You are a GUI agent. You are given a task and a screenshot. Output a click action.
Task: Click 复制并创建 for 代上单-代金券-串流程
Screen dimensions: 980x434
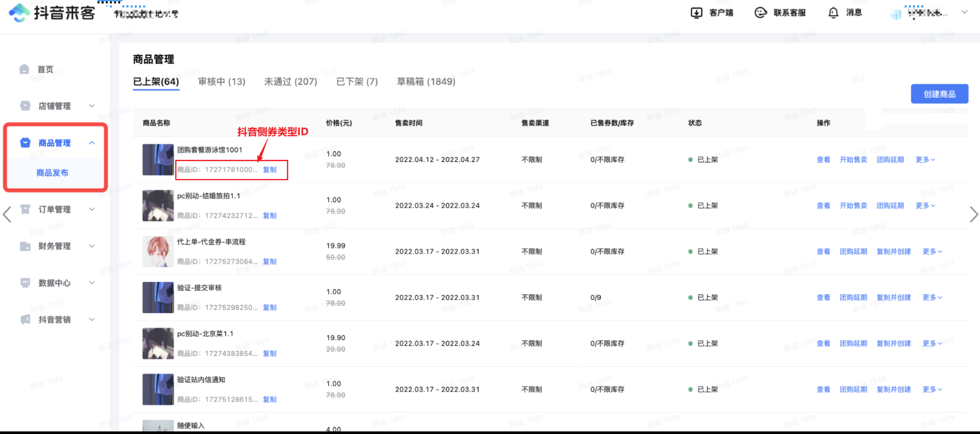click(x=894, y=252)
